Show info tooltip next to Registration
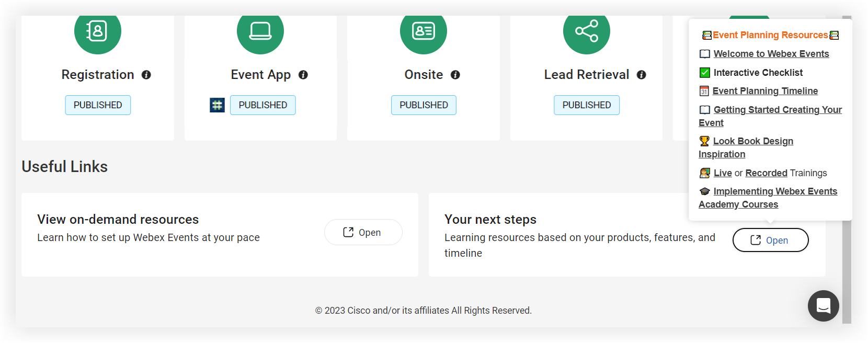Image resolution: width=868 pixels, height=343 pixels. [x=146, y=75]
